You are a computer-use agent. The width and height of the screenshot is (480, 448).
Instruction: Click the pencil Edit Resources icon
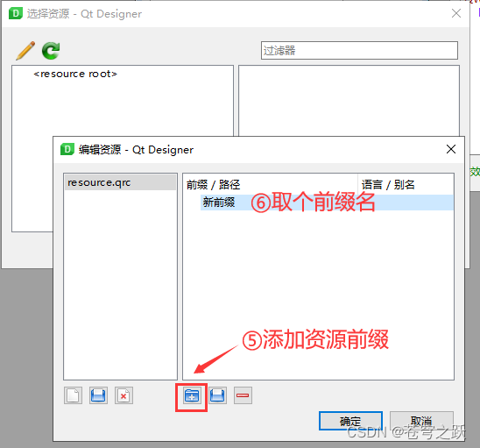click(x=25, y=51)
